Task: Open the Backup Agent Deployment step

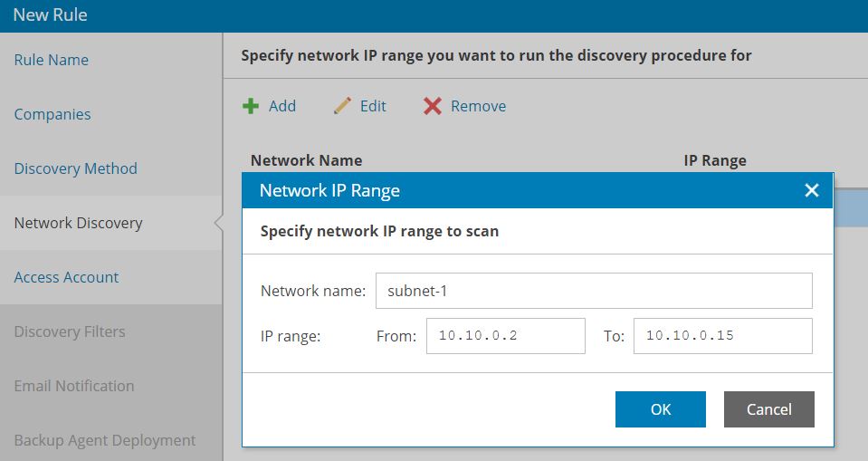Action: [105, 440]
